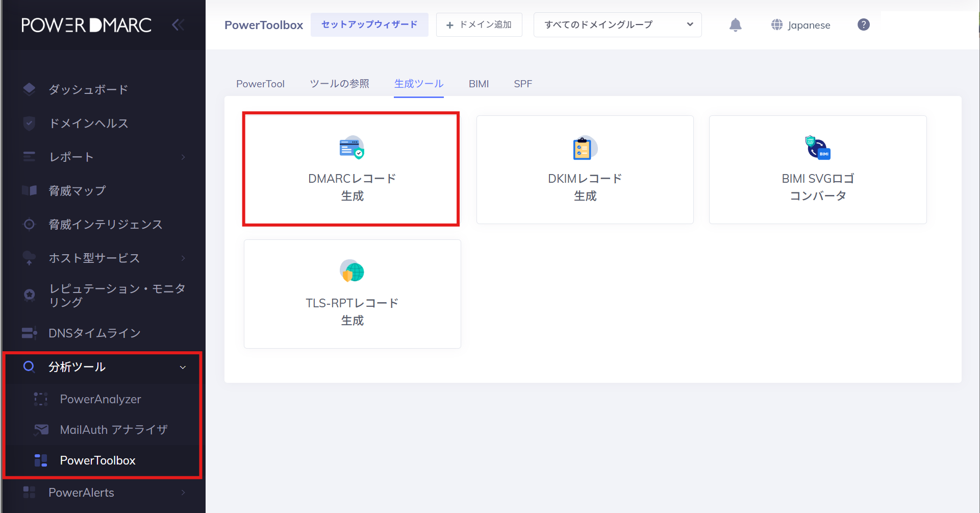
Task: Switch to the ツールの参照 tab
Action: tap(339, 84)
